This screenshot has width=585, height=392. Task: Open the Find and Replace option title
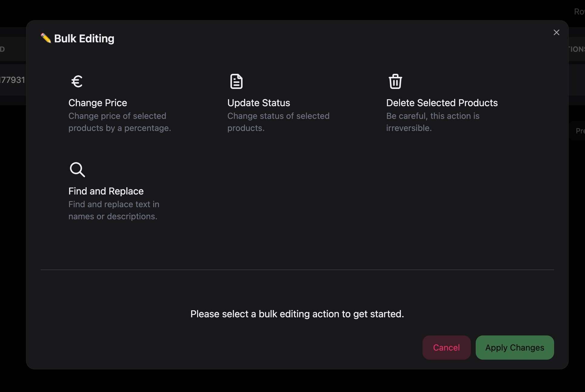tap(106, 191)
